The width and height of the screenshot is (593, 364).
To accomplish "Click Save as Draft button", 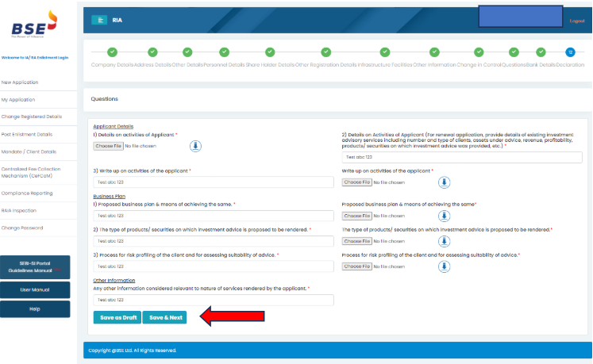I will 117,317.
